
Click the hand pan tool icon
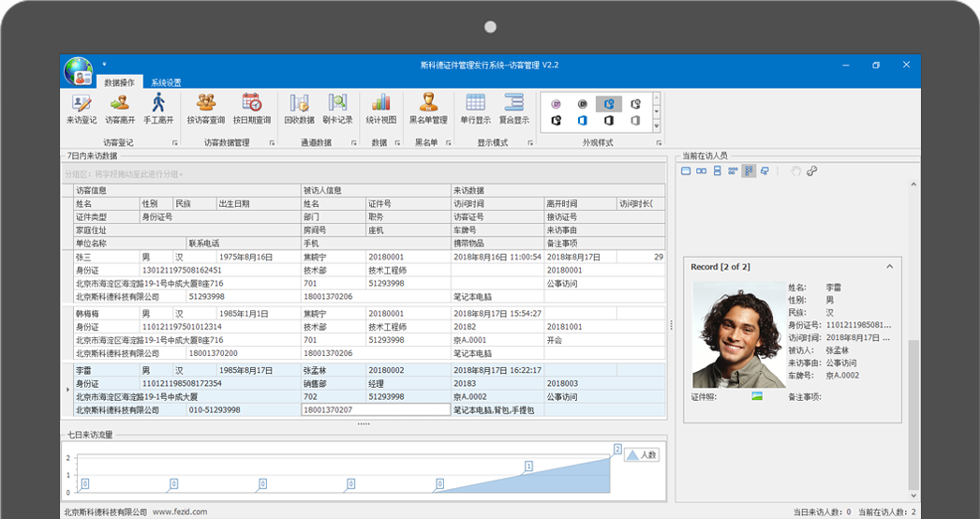tap(795, 171)
